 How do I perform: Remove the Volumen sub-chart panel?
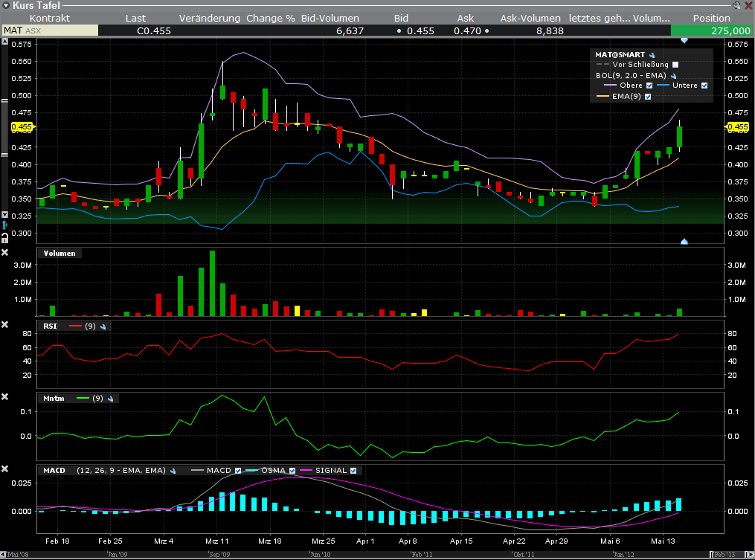pos(4,253)
